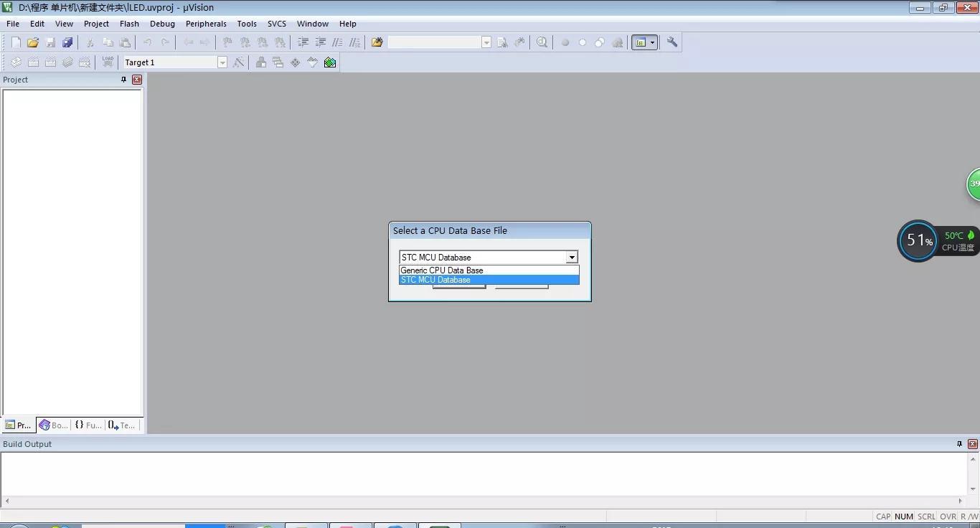This screenshot has height=528, width=980.
Task: Save the current file using the floppy icon
Action: tap(50, 42)
